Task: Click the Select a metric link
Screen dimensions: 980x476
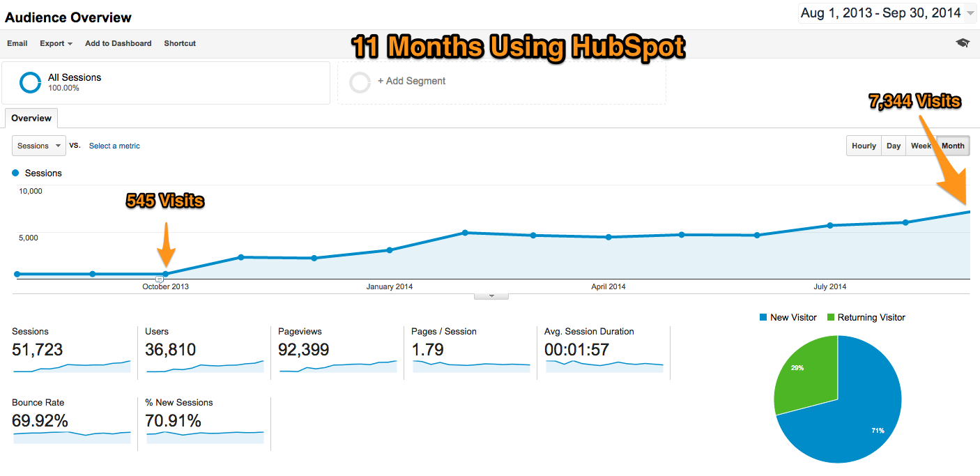Action: click(x=114, y=146)
